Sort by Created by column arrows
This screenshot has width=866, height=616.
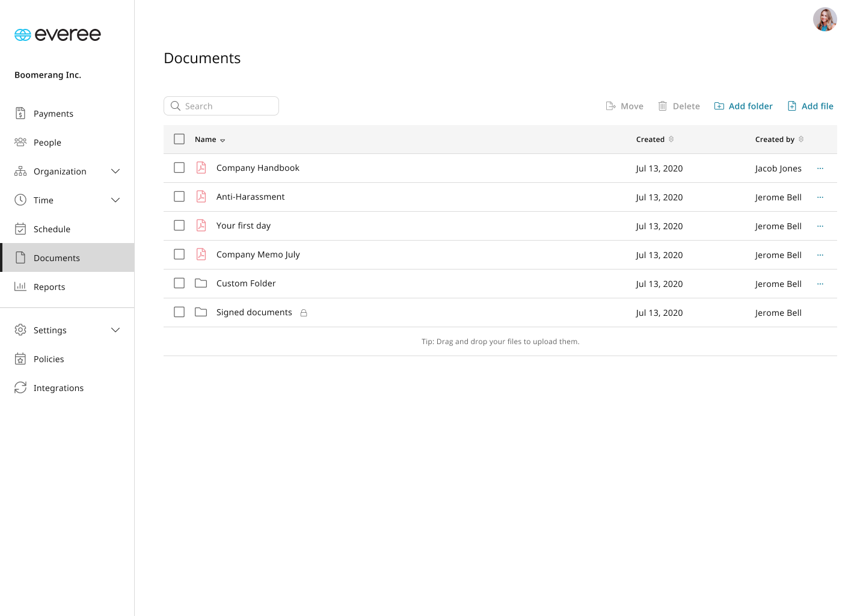[x=801, y=139]
